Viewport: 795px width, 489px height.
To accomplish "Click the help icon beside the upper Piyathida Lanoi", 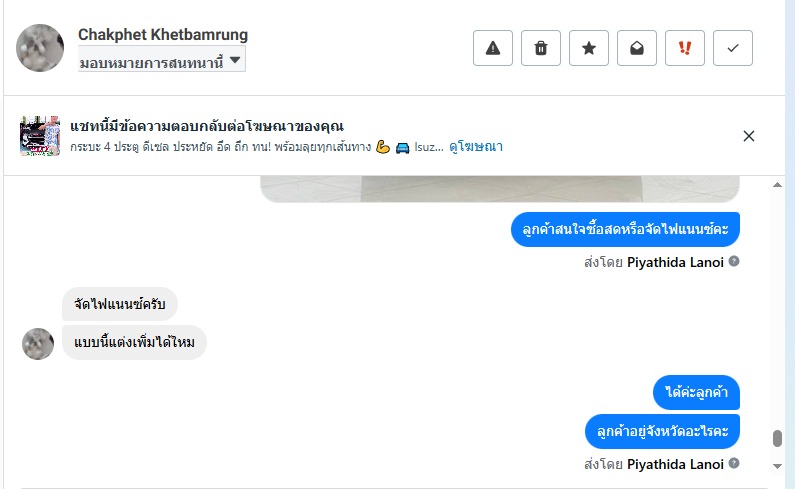I will point(734,262).
